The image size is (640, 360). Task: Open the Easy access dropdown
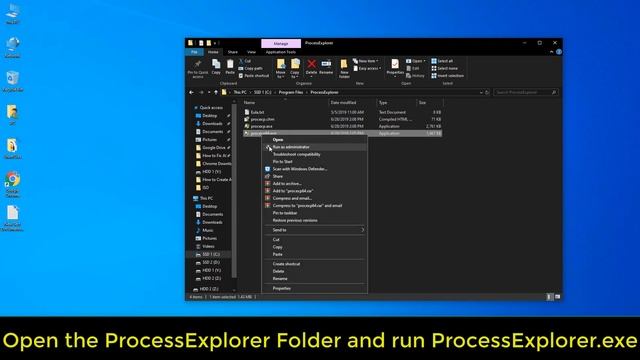point(367,69)
